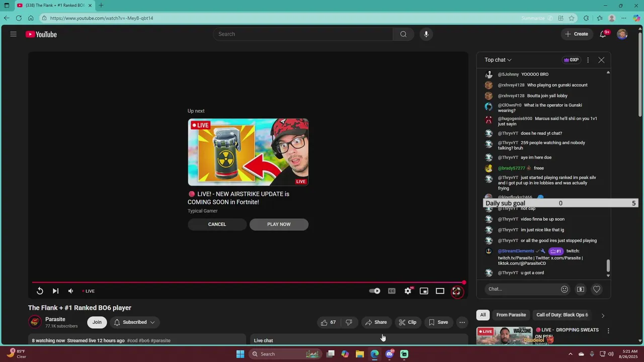Play the up next video now
This screenshot has width=644, height=362.
click(279, 224)
